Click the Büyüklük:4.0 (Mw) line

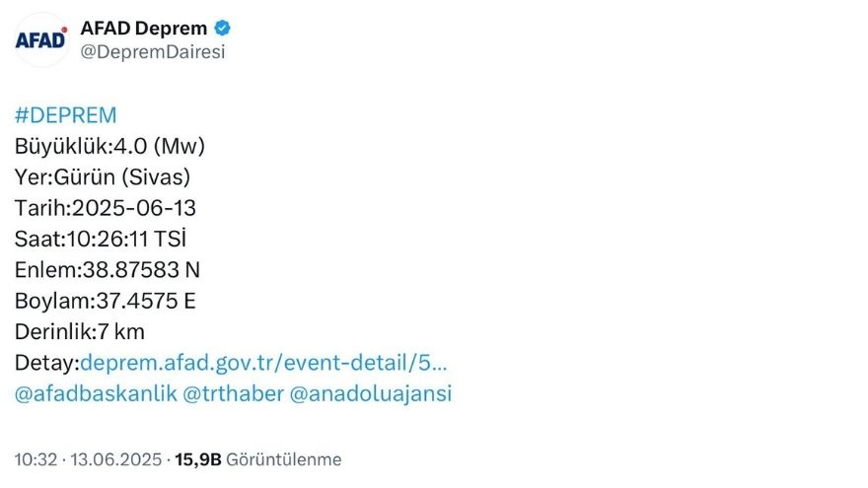109,147
